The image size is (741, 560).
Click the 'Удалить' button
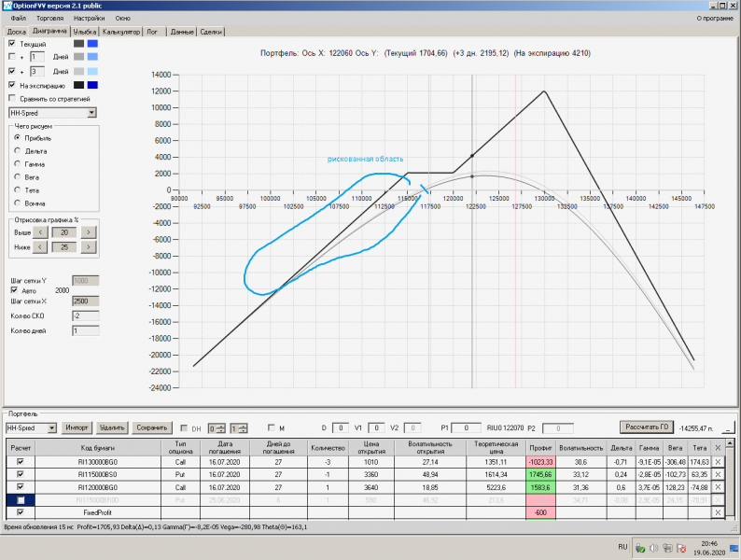click(x=112, y=427)
